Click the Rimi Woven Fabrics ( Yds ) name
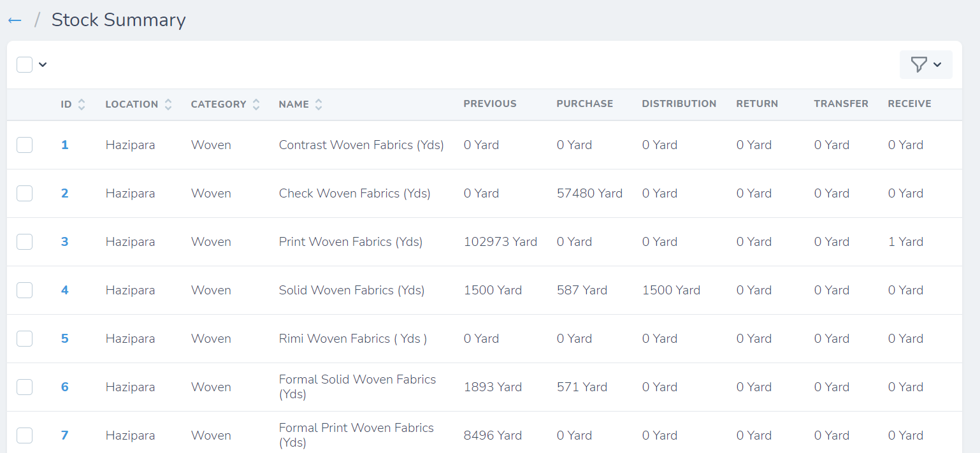980x453 pixels. [x=353, y=338]
